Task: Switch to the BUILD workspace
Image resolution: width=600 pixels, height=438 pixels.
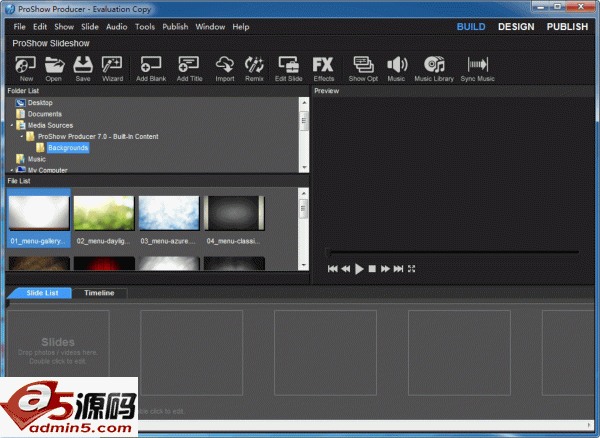Action: pyautogui.click(x=471, y=27)
